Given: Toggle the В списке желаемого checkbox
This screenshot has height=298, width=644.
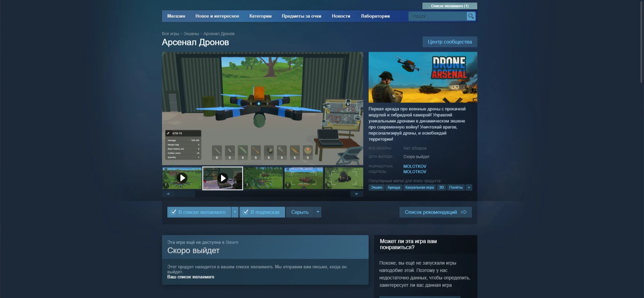Looking at the screenshot, I should 173,212.
